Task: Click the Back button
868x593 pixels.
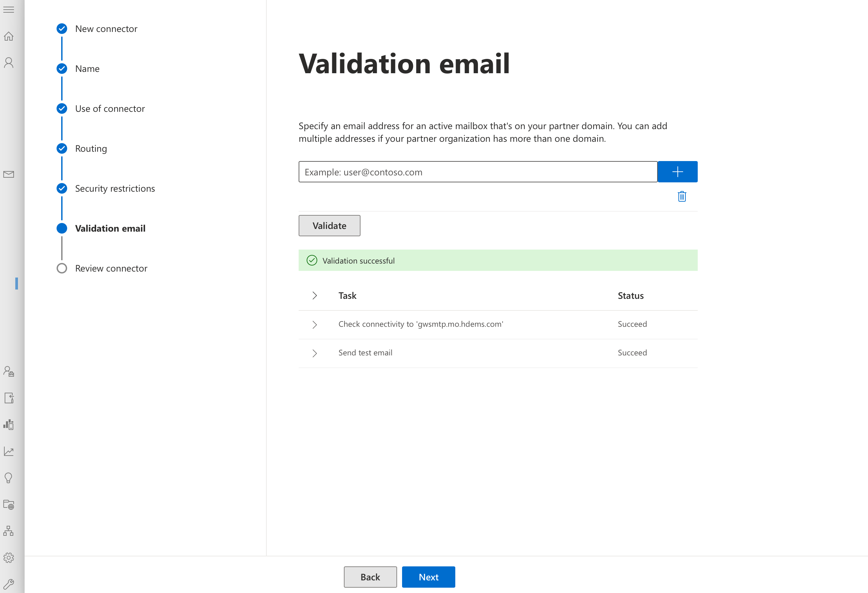Action: [370, 577]
